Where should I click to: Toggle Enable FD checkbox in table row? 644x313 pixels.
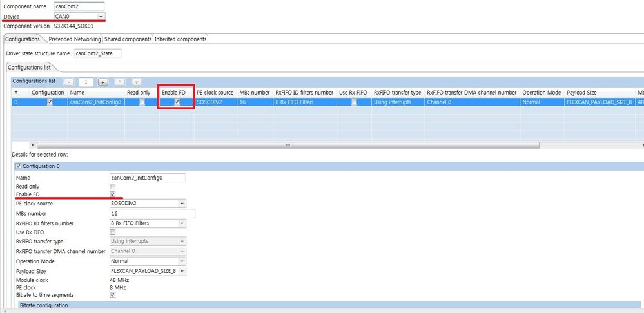177,102
